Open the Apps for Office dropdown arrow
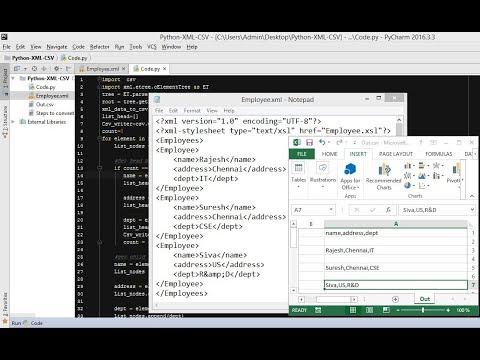Image resolution: width=480 pixels, height=360 pixels. tap(358, 187)
